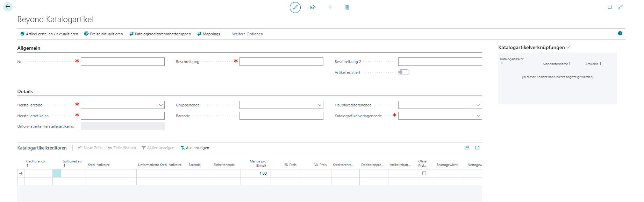Open the Herstellercode dropdown
This screenshot has height=202, width=644.
click(161, 105)
